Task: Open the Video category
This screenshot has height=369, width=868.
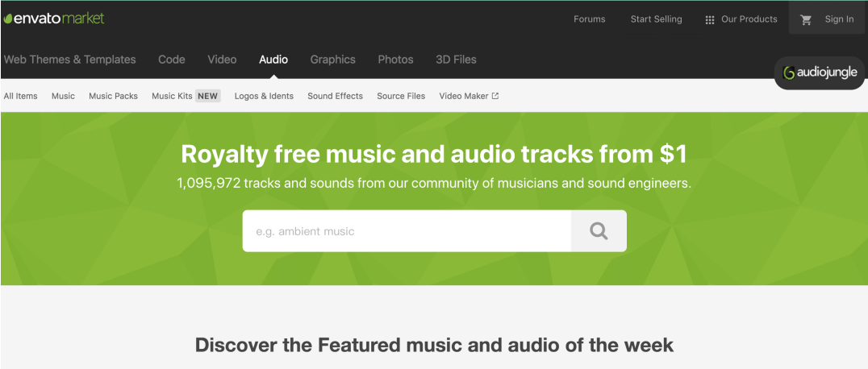Action: (222, 59)
